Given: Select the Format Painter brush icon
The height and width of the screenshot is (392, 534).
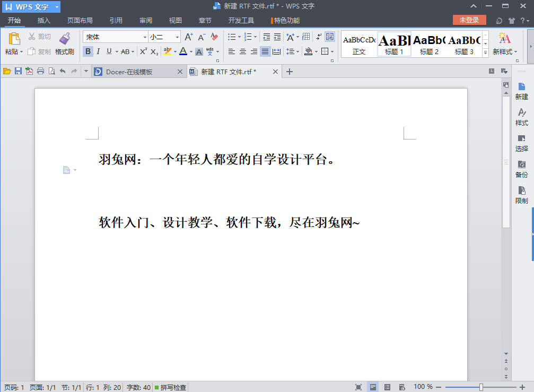Looking at the screenshot, I should 65,39.
